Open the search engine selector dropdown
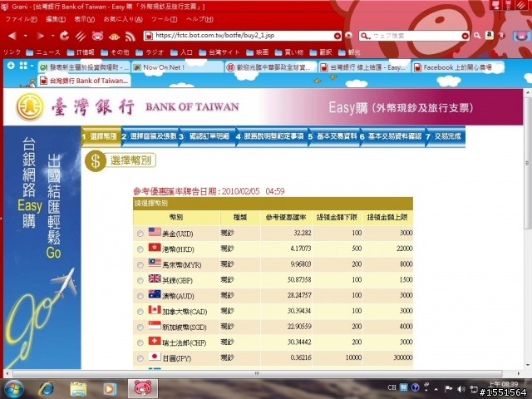 pos(365,36)
